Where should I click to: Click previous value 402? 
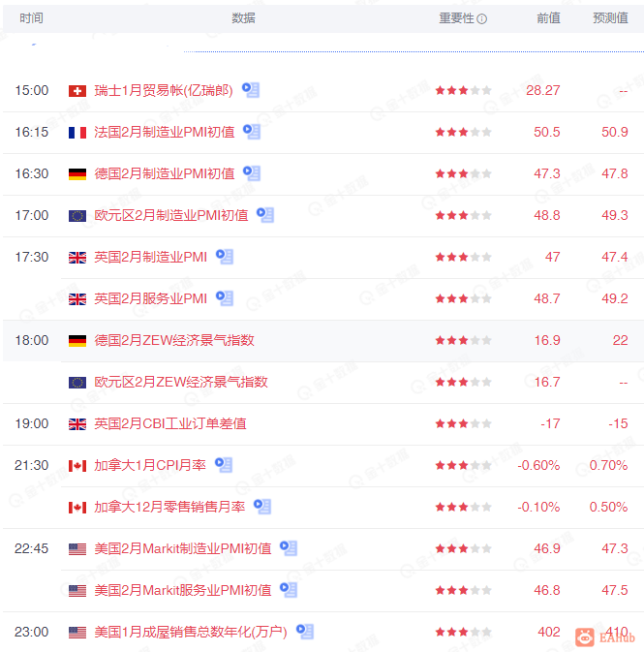click(549, 632)
